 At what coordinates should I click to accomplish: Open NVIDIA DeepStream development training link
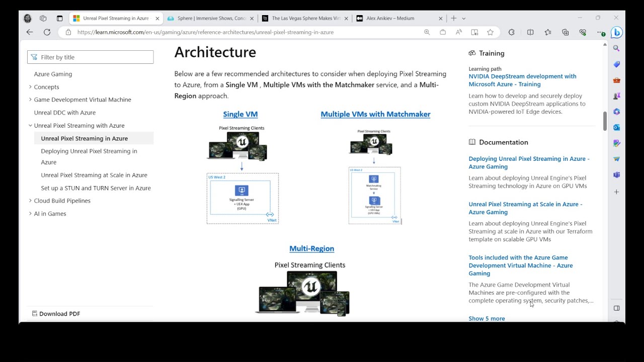pyautogui.click(x=522, y=80)
